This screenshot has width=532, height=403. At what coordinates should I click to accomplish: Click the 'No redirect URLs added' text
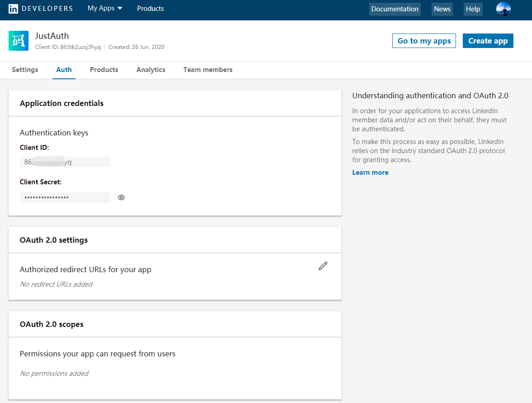point(56,284)
